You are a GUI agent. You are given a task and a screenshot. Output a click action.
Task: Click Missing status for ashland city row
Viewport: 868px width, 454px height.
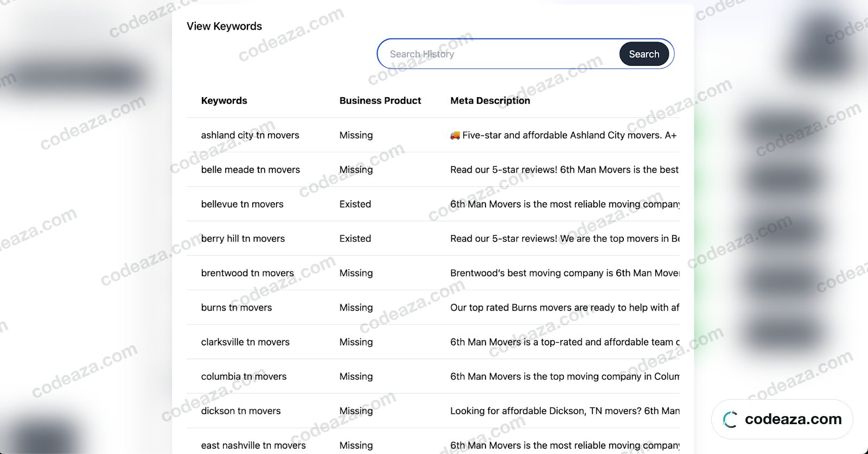point(356,135)
